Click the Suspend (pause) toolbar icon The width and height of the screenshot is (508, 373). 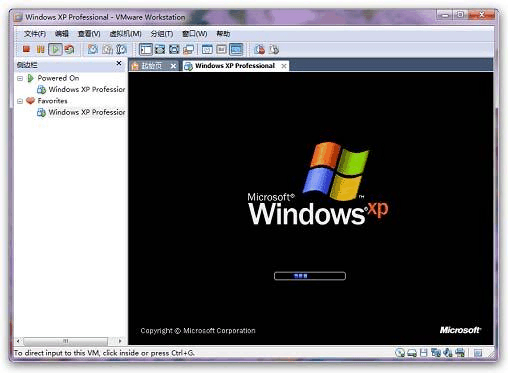(40, 49)
